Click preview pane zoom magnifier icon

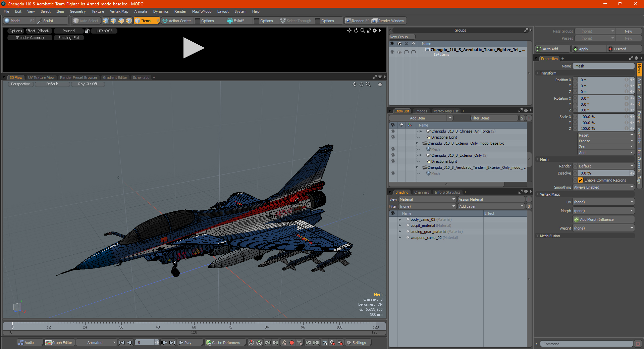363,31
